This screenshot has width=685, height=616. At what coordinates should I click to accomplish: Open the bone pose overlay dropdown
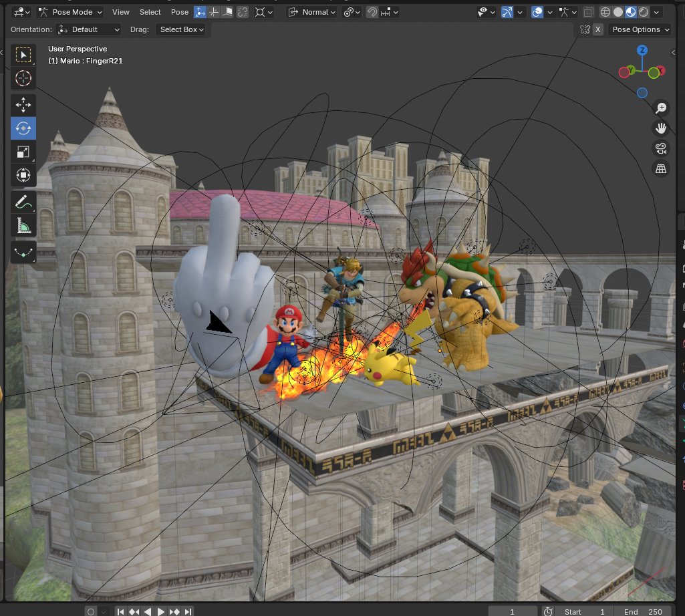pos(568,12)
